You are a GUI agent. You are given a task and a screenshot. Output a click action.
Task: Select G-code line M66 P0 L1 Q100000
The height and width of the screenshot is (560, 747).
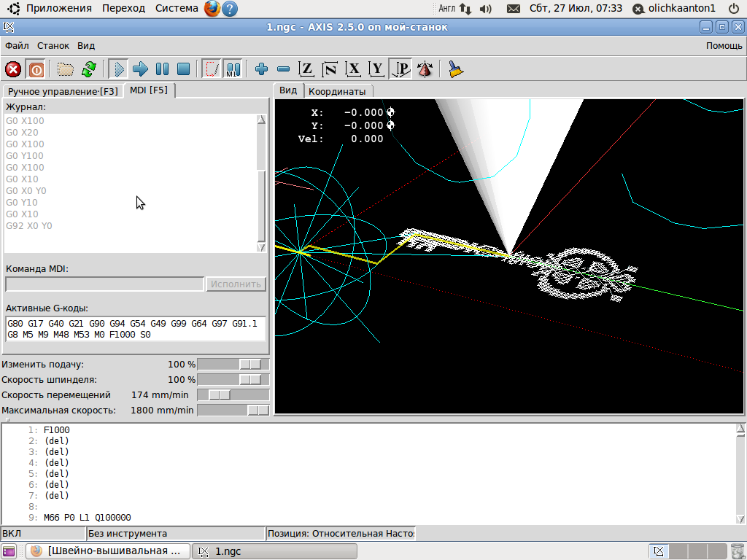[x=88, y=517]
